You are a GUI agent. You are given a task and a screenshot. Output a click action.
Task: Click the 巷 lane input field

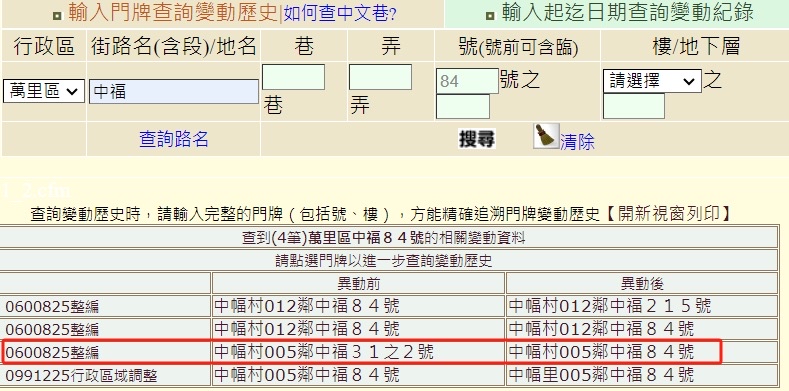[293, 77]
